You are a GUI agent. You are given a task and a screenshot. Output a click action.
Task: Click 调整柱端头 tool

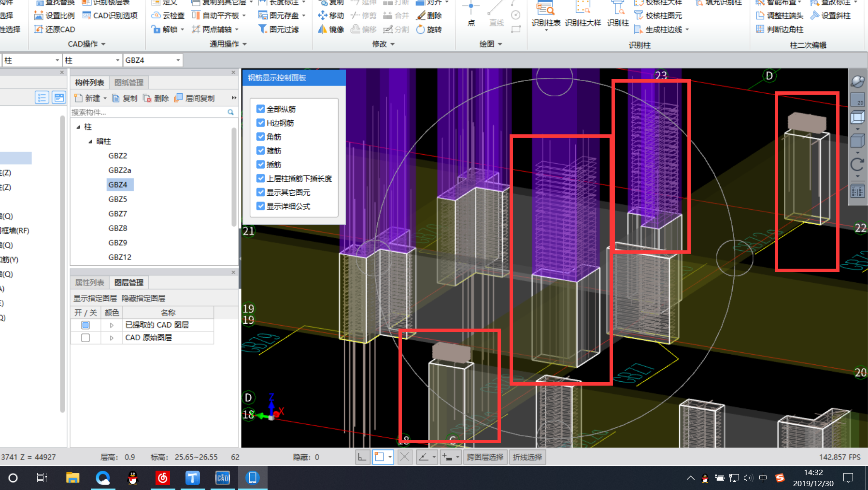pos(780,15)
